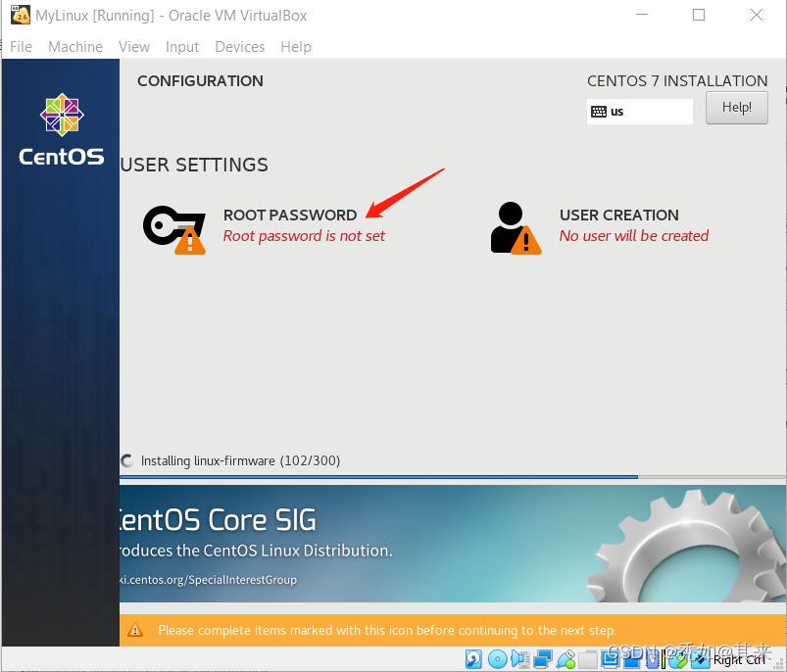Click the shared folders status icon
Viewport: 787px width, 672px height.
click(588, 659)
